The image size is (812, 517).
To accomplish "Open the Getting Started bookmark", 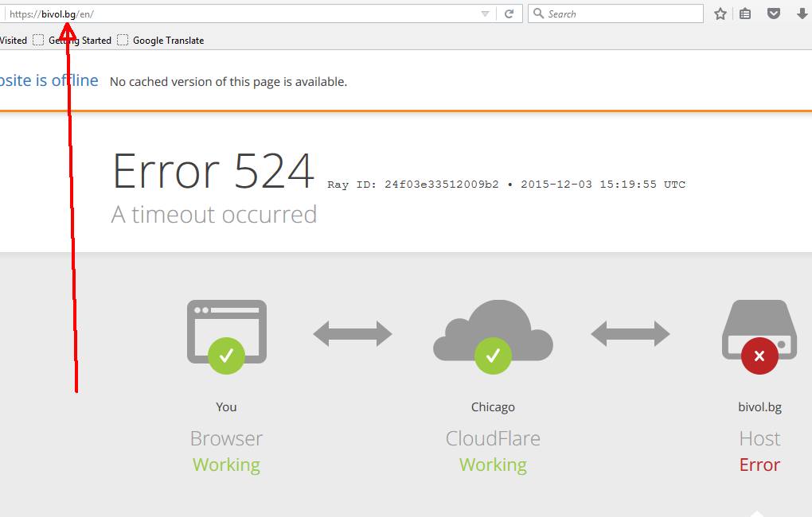I will (80, 41).
